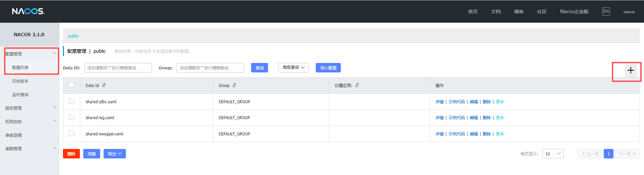
Task: Open 更多 menu for shared-jdbc.yaml
Action: [x=500, y=102]
